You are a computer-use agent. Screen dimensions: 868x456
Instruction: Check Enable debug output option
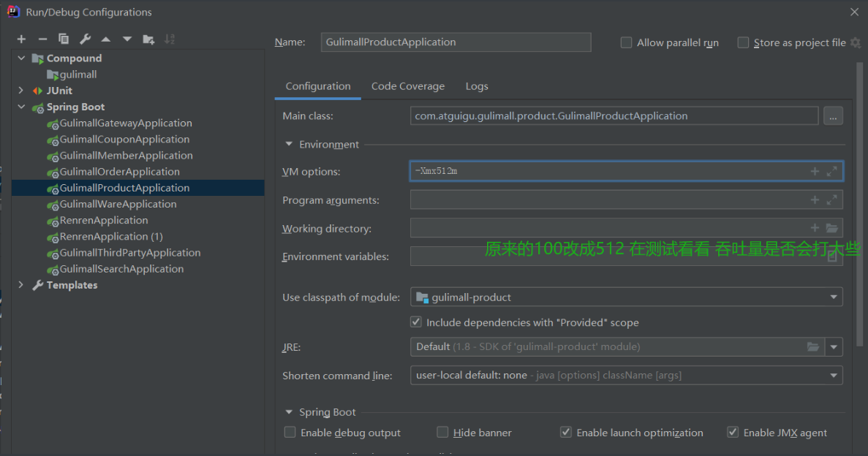click(290, 433)
